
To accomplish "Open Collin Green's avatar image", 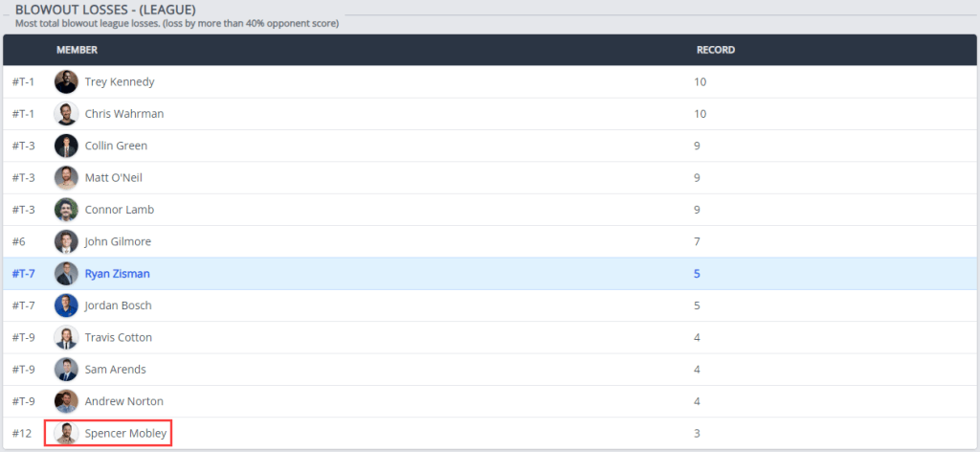I will 66,146.
